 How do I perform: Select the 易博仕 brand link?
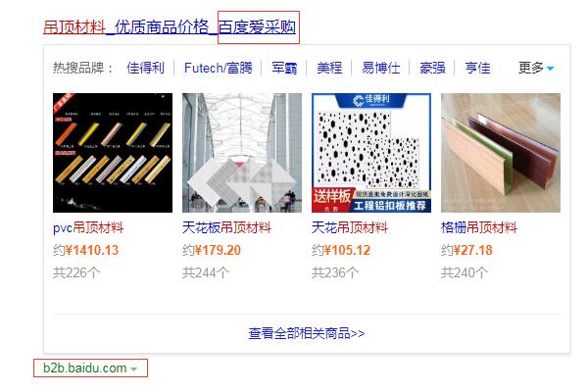380,68
